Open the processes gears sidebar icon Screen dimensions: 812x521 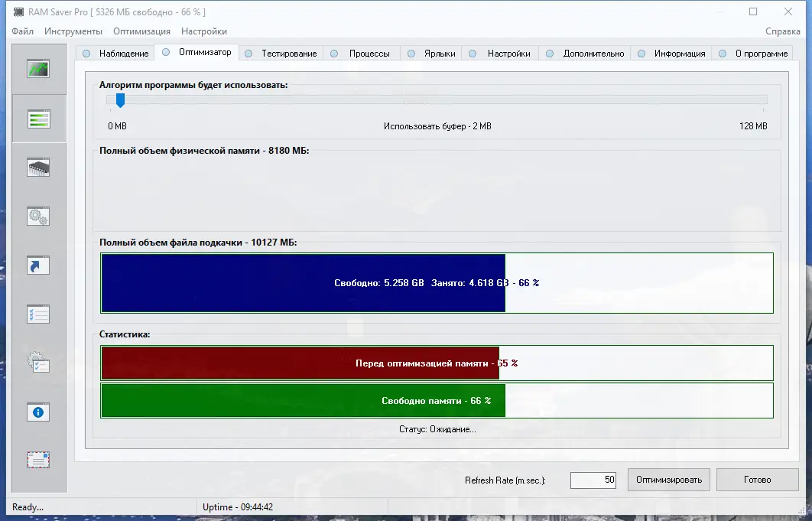pos(38,217)
